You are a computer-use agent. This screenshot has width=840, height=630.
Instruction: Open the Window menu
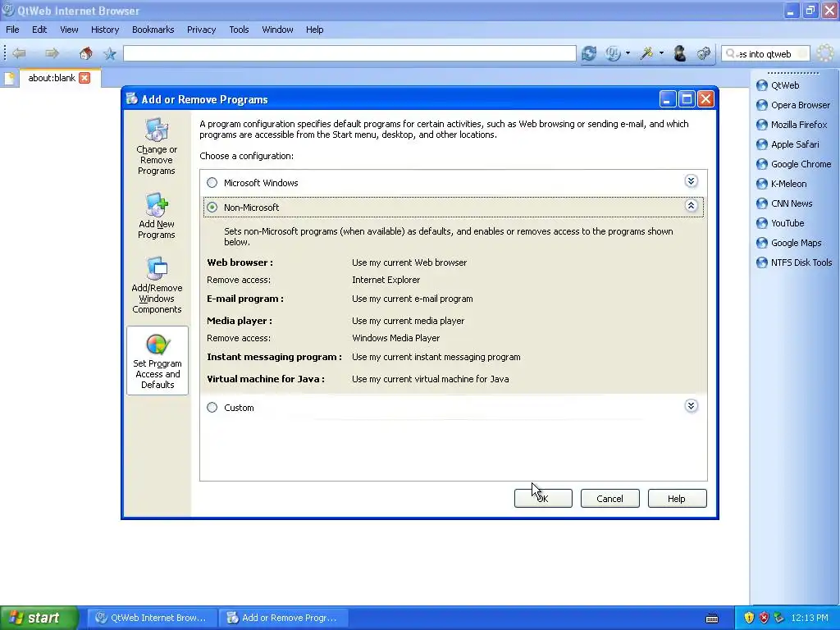pyautogui.click(x=277, y=30)
